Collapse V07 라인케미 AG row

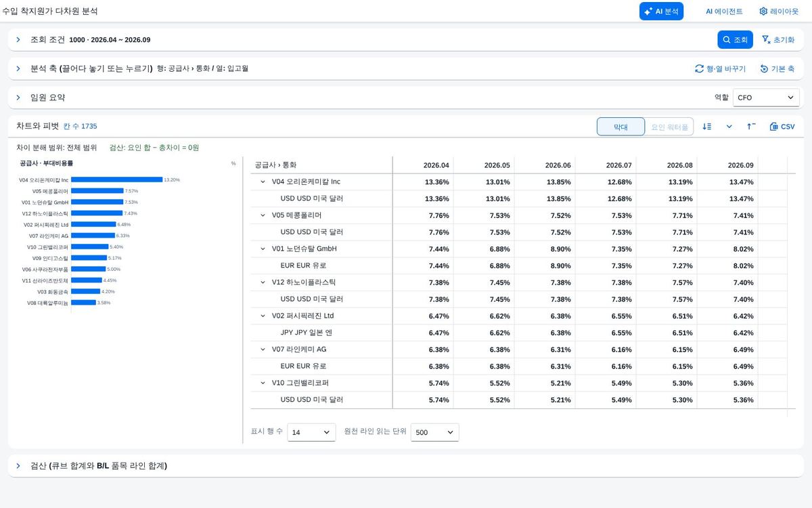pyautogui.click(x=263, y=350)
